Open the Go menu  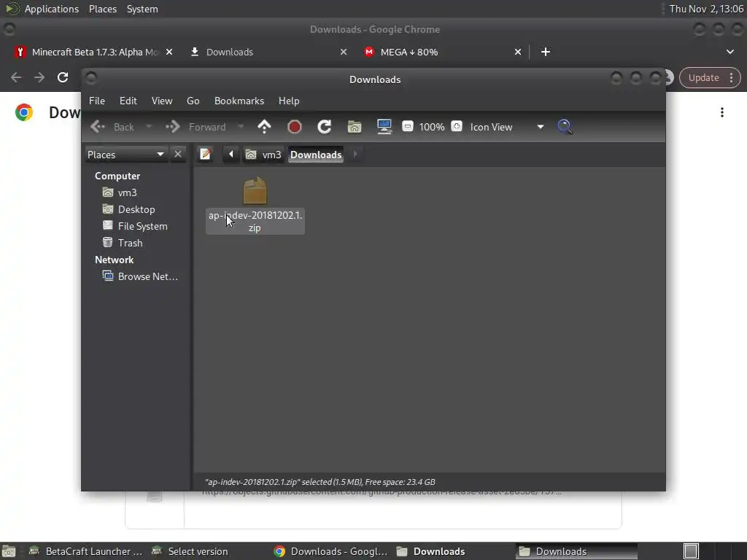pos(193,101)
